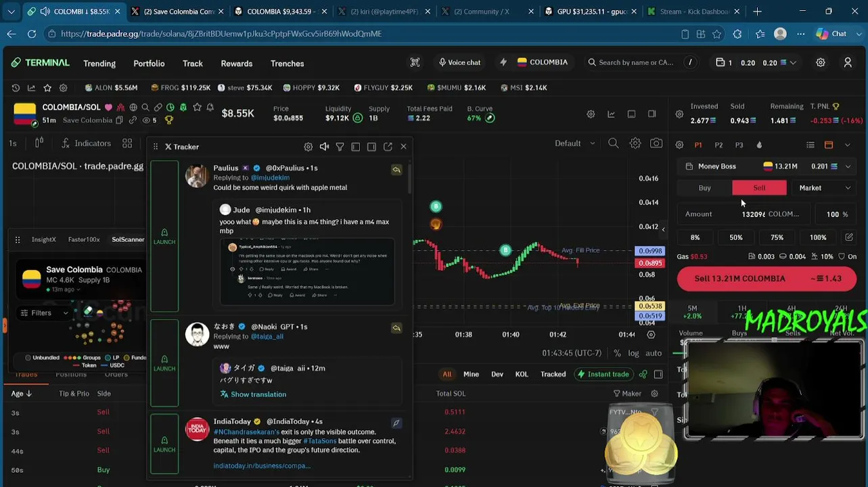This screenshot has height=487, width=868.
Task: Switch the trade panel to list view icon
Action: click(810, 145)
